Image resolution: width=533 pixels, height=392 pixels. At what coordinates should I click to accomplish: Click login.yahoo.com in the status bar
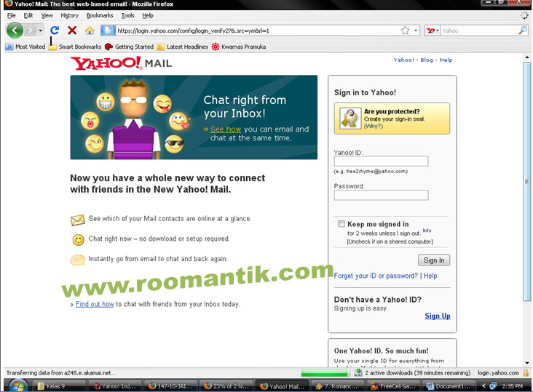(x=498, y=373)
